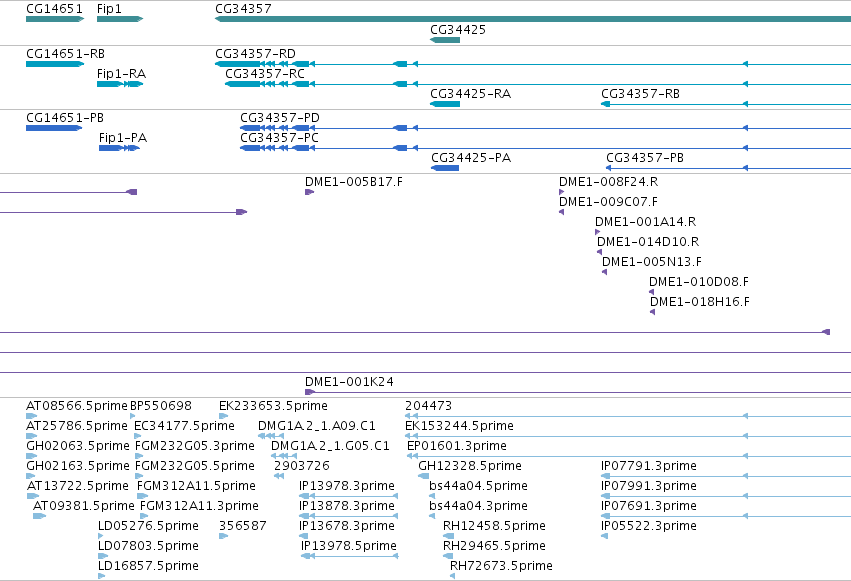
Task: Click EST AT08566.5prime
Action: coord(31,416)
